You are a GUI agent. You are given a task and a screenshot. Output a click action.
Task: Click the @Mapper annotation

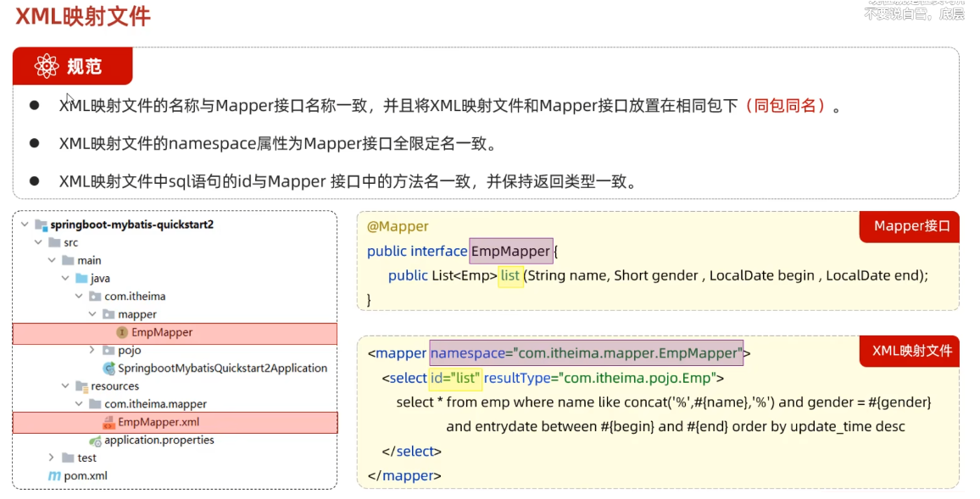pyautogui.click(x=398, y=226)
